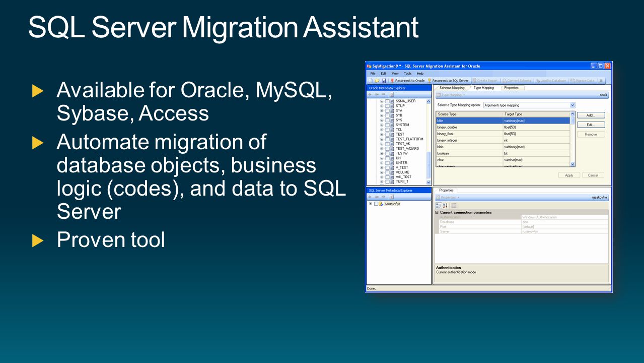Expand the rusakov\yr server node

coord(371,204)
